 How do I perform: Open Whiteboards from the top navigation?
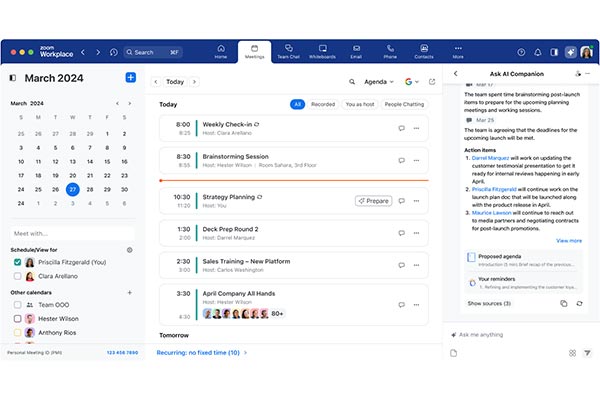point(322,49)
